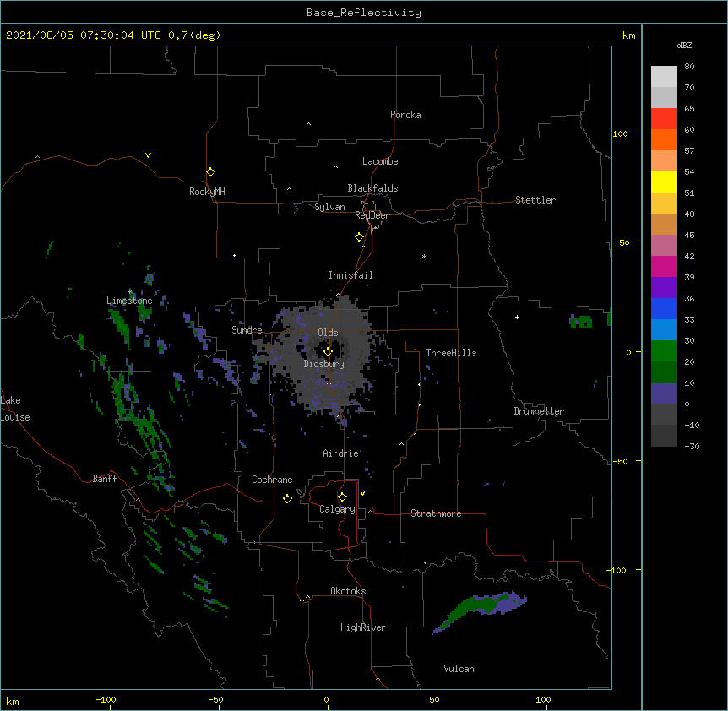The height and width of the screenshot is (711, 728).
Task: Click the yellow V marker near Calgary
Action: 362,493
